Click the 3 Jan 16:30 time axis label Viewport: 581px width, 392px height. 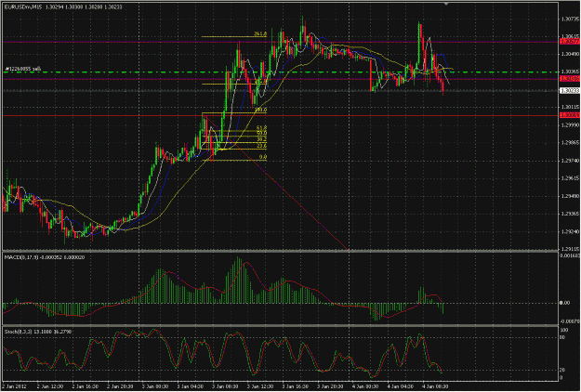[296, 386]
